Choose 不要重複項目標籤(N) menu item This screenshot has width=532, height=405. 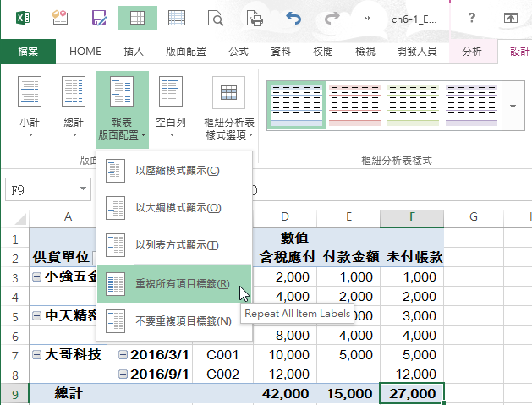tap(174, 321)
